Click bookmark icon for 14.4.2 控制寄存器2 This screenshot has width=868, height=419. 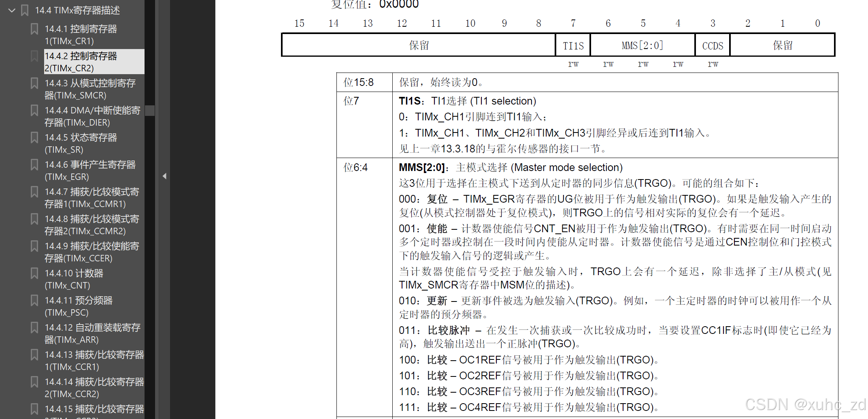(x=34, y=56)
